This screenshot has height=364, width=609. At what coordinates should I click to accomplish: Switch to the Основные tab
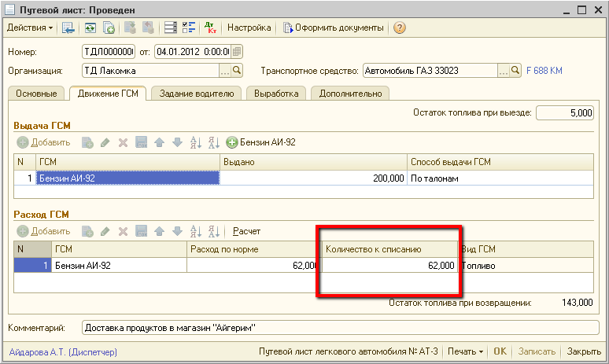point(36,94)
